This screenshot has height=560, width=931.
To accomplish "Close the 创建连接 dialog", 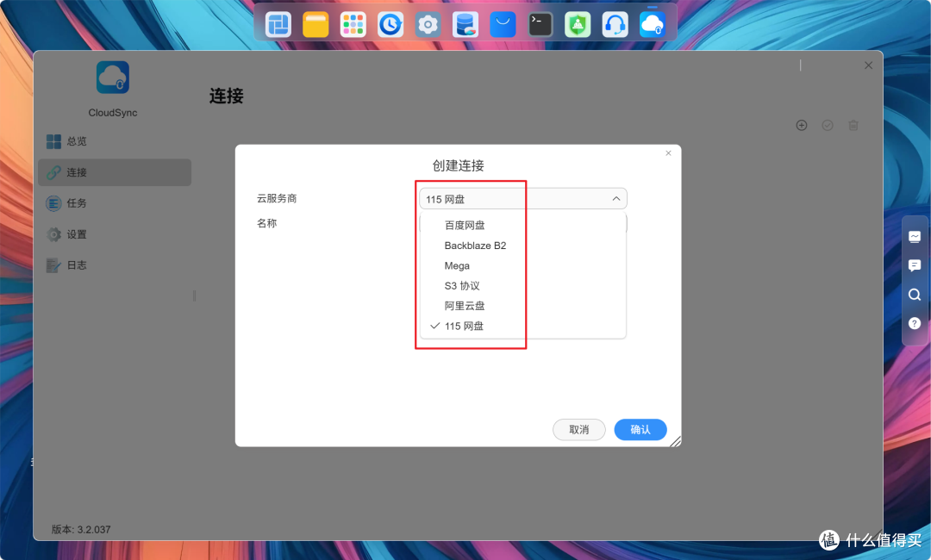I will pyautogui.click(x=669, y=153).
